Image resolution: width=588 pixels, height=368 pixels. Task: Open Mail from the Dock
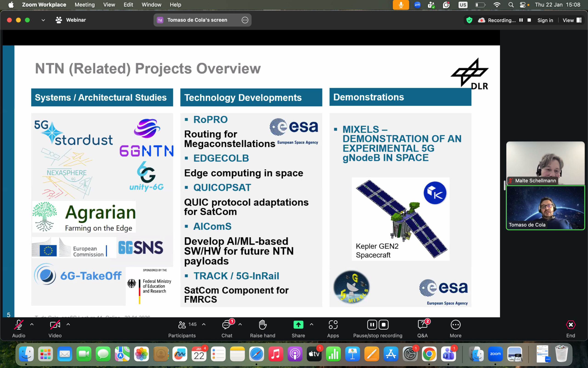65,354
